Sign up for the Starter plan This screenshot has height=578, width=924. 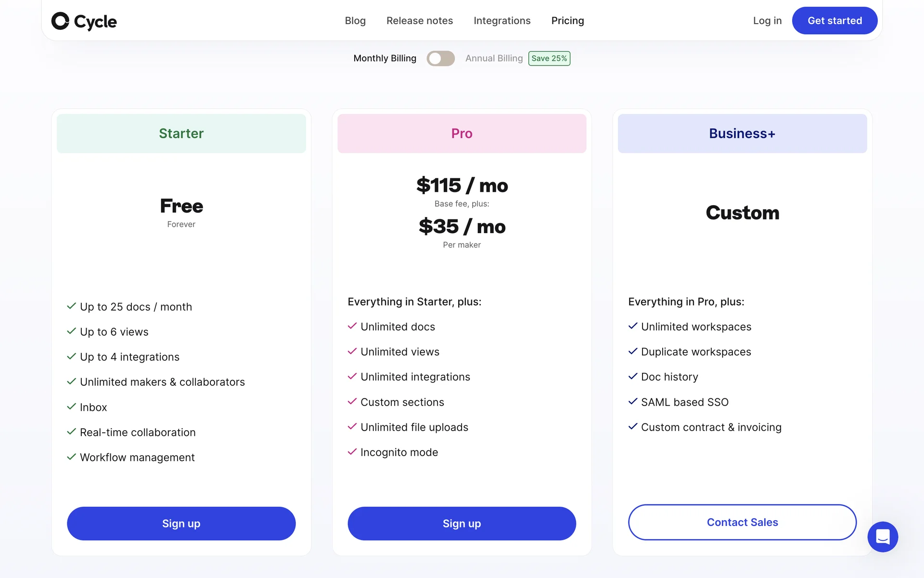[x=181, y=524]
